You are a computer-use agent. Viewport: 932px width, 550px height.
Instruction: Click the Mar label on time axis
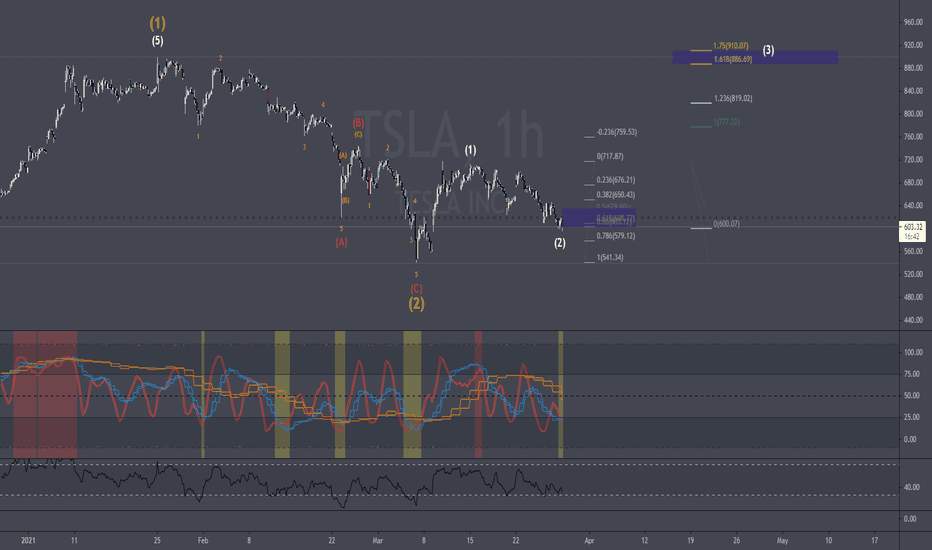coord(377,540)
